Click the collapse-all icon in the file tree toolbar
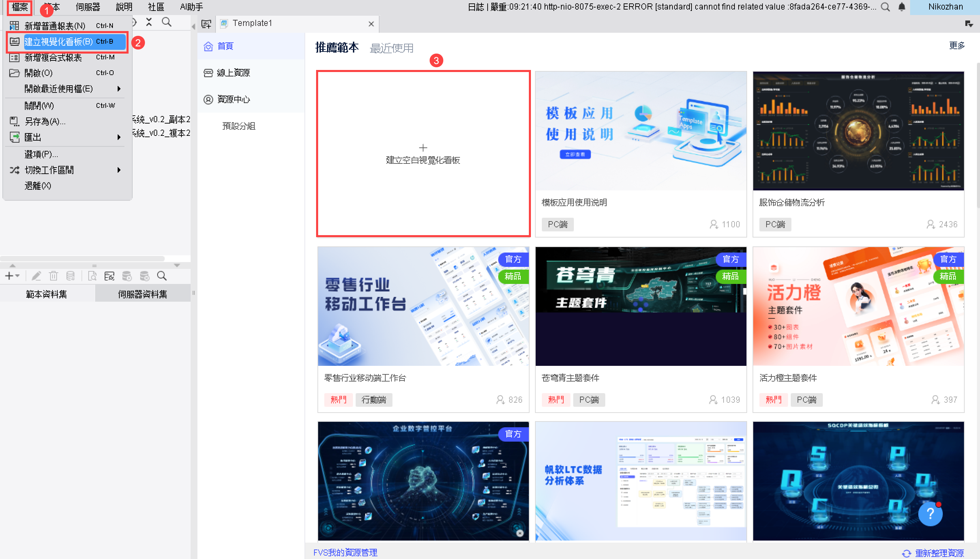 point(149,22)
